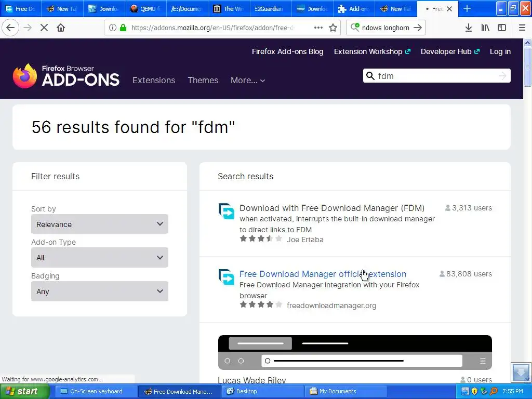Screen dimensions: 532x399
Task: Expand the More… navigation menu
Action: pos(248,80)
